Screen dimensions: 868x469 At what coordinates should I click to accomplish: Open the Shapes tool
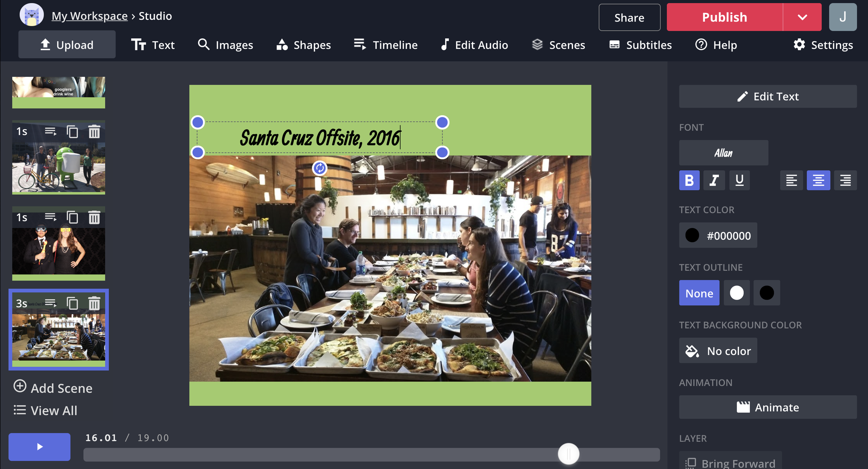pyautogui.click(x=303, y=45)
